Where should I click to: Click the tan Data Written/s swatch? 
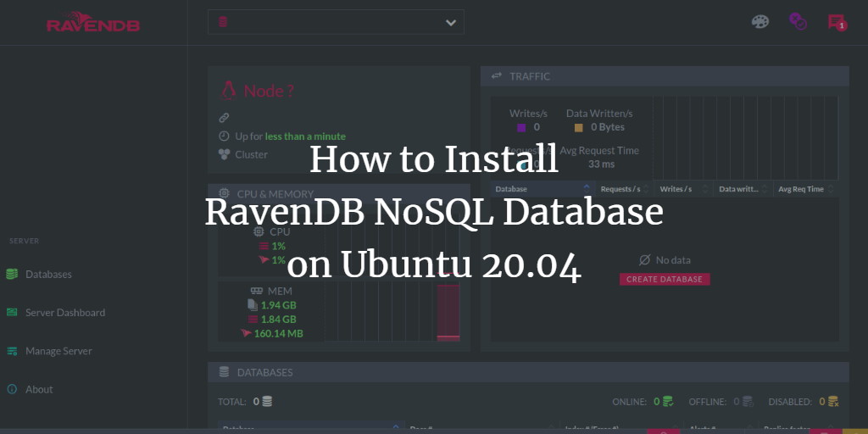click(x=578, y=128)
